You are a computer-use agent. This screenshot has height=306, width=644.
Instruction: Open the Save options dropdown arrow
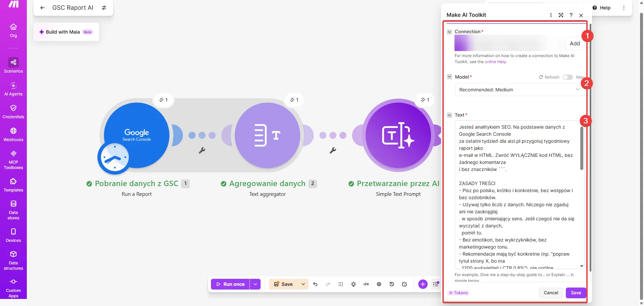(303, 284)
